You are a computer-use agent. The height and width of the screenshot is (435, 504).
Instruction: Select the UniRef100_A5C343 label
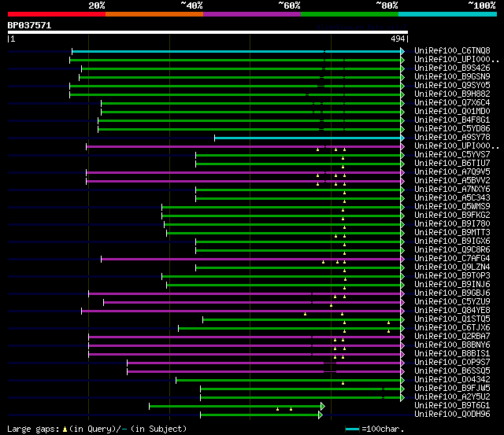[452, 198]
